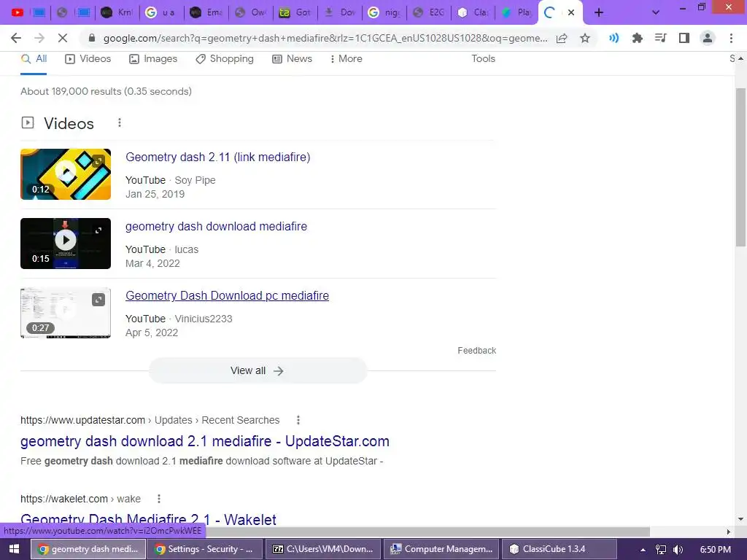
Task: Go back to the previous page
Action: (16, 38)
